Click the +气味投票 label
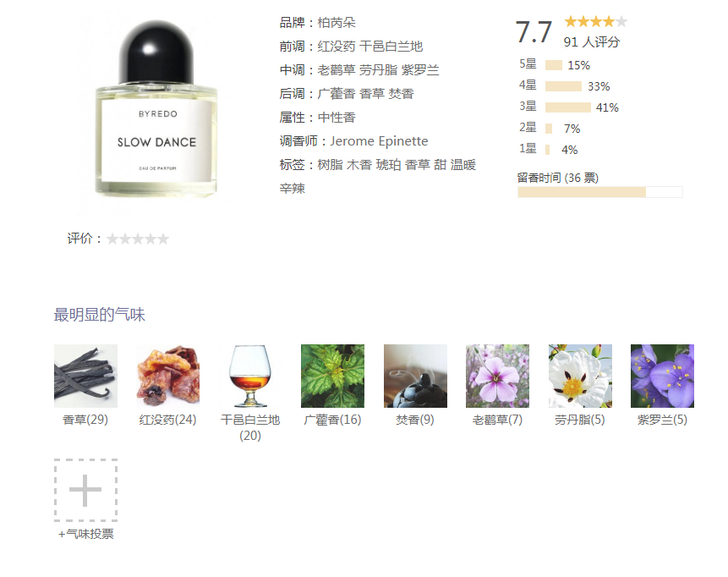Screen dimensions: 728x577 pos(86,534)
